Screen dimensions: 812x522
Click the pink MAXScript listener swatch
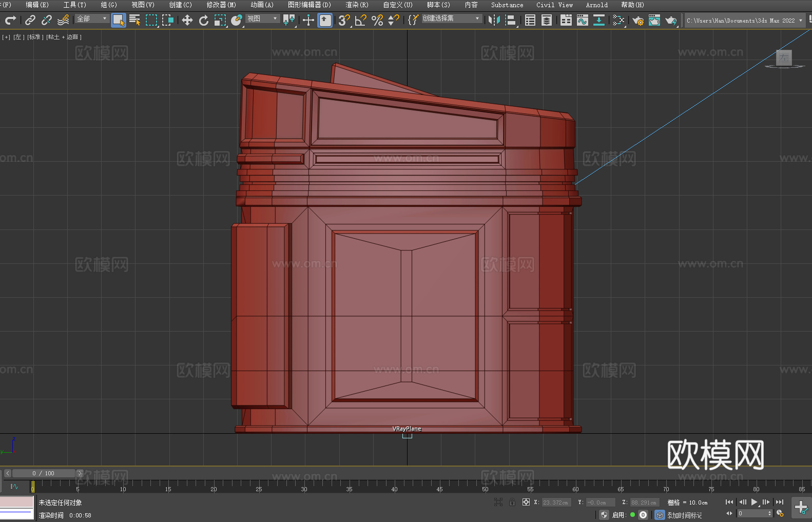point(17,502)
